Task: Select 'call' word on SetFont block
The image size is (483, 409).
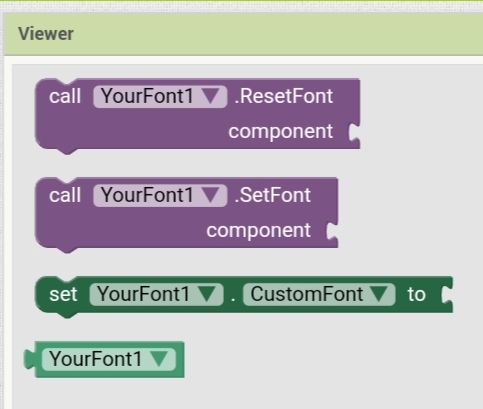Action: coord(65,195)
